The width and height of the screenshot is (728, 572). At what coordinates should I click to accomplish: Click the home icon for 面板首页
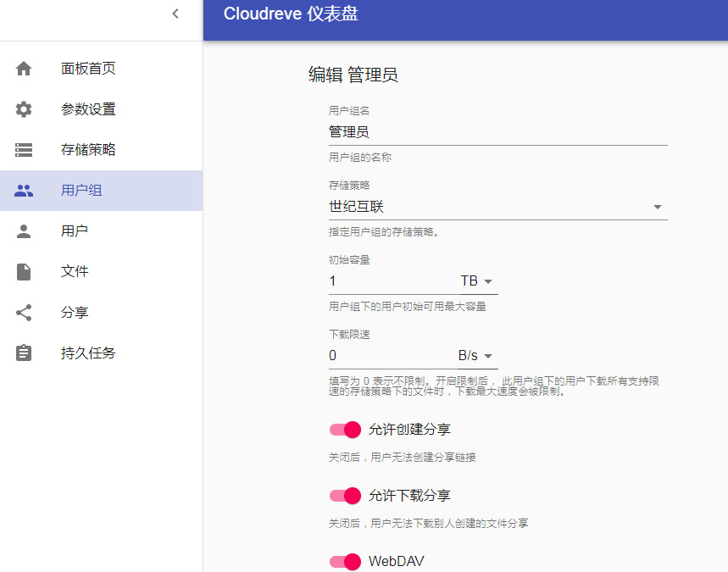24,69
